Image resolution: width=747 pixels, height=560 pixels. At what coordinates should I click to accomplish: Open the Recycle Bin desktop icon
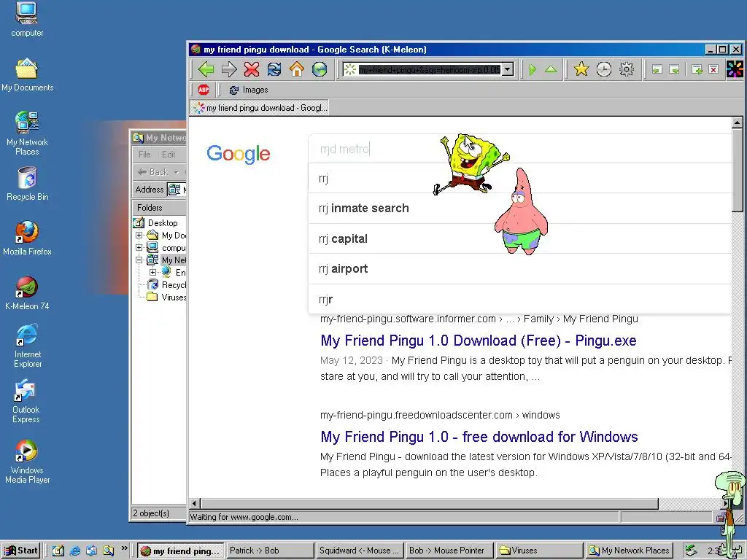tap(27, 183)
